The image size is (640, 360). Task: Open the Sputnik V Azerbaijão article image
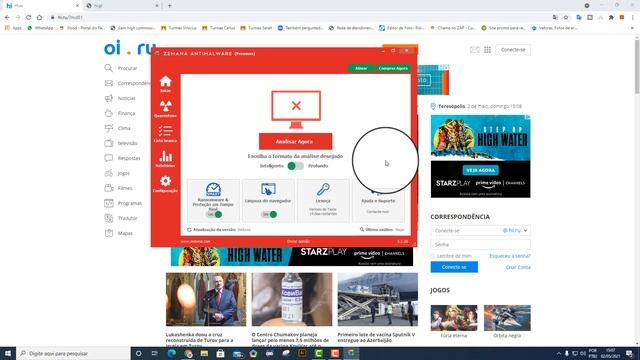point(378,299)
